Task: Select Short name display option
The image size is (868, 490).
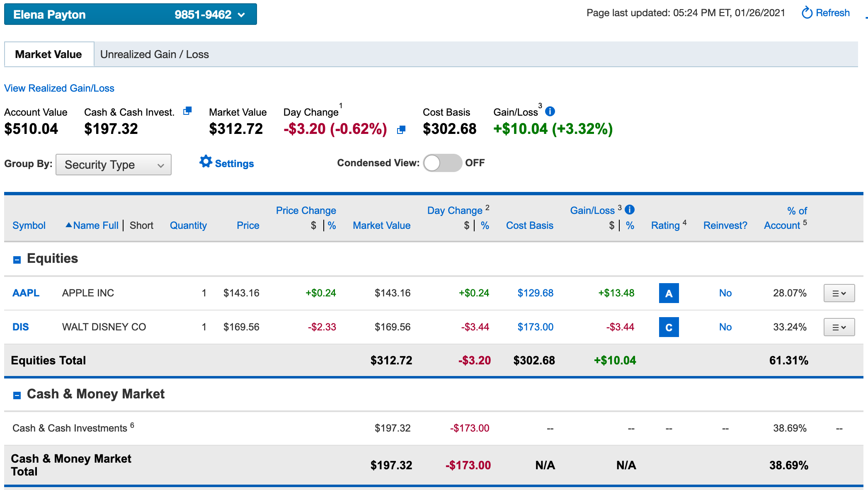Action: click(x=141, y=226)
